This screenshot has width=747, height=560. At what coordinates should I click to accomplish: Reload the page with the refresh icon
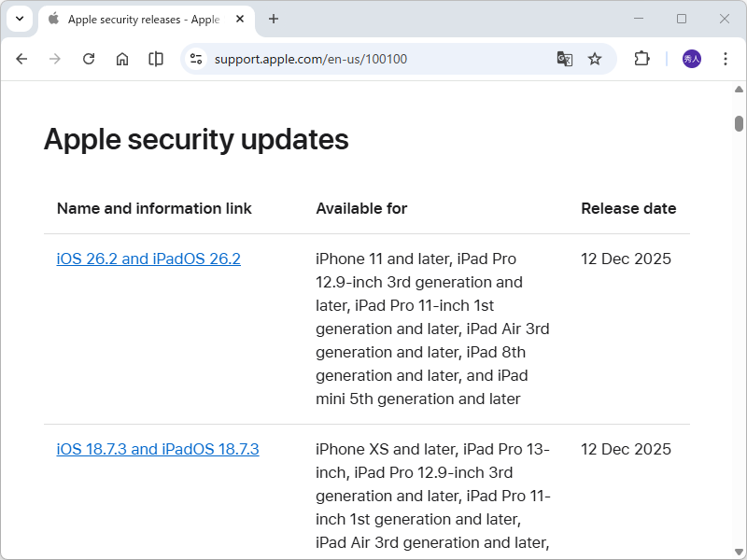click(89, 59)
